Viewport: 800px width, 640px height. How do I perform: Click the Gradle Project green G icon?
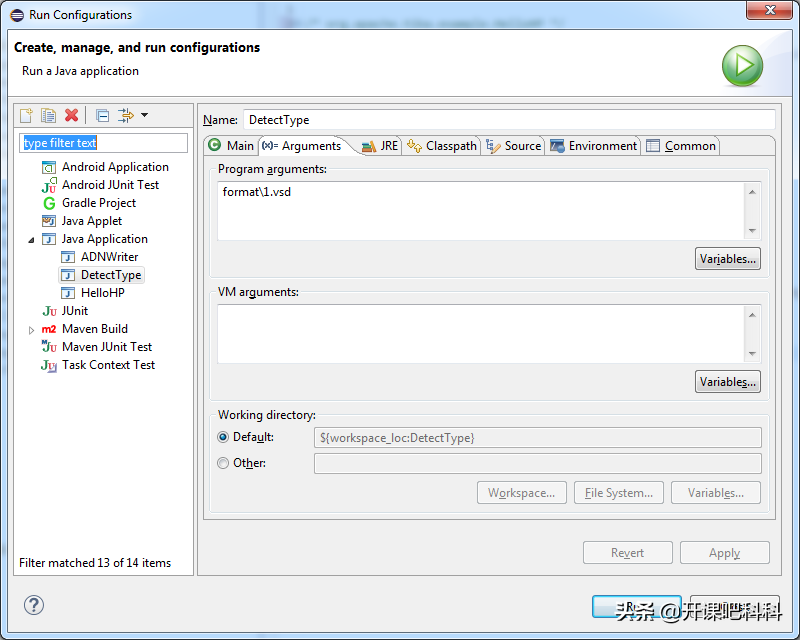pyautogui.click(x=49, y=203)
